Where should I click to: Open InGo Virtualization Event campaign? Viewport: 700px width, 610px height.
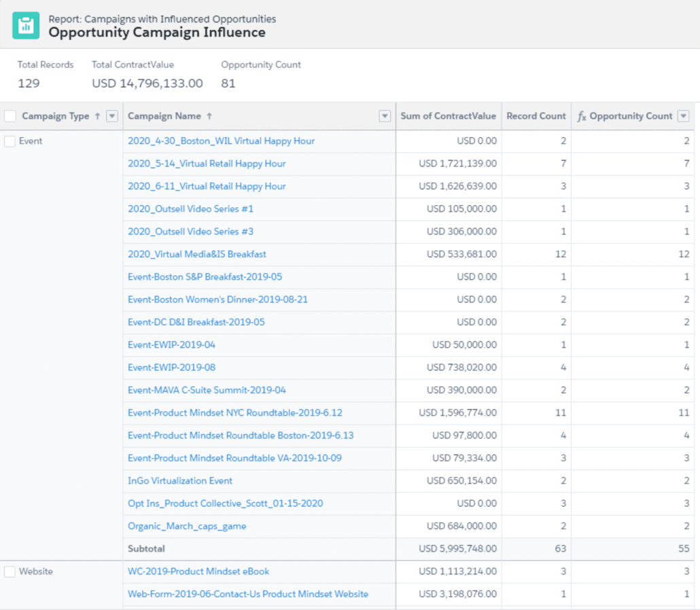coord(180,480)
